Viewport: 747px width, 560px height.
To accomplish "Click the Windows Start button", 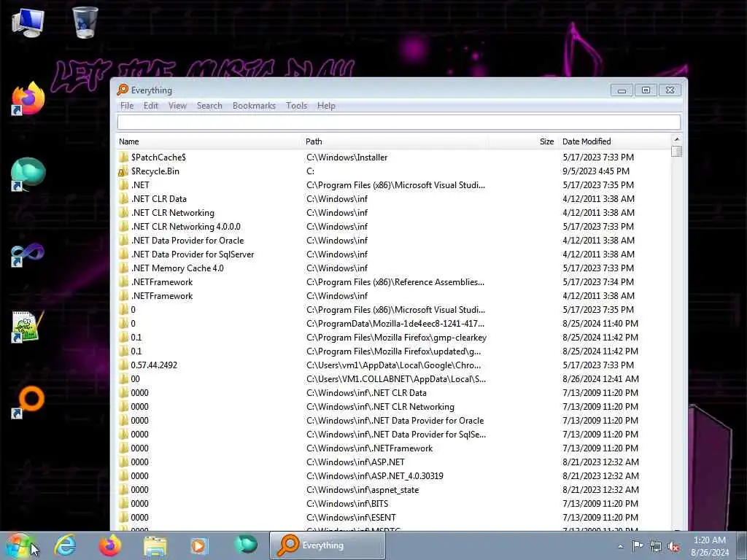I will pyautogui.click(x=20, y=545).
